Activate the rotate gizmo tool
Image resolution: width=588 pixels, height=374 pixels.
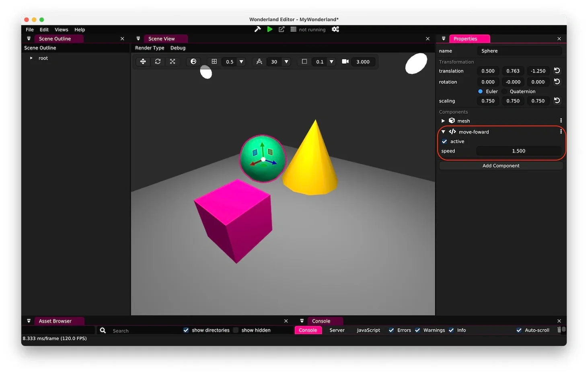point(158,62)
